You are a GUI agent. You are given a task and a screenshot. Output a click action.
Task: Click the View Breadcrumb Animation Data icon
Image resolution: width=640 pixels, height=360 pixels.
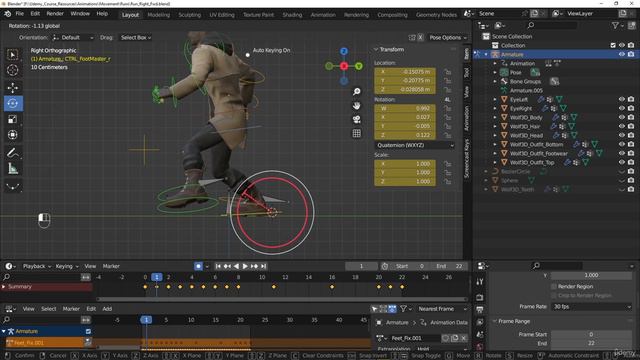coord(423,322)
